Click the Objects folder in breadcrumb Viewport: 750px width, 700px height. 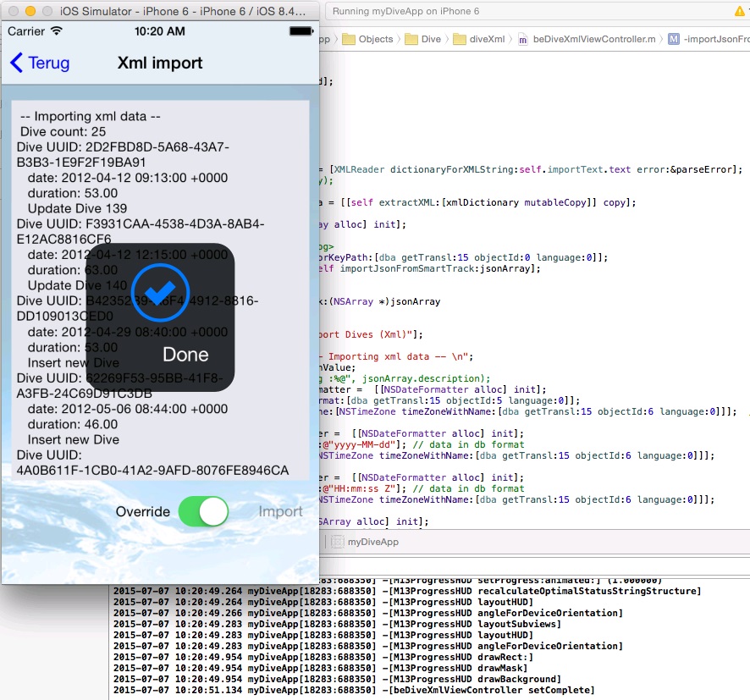click(x=349, y=39)
